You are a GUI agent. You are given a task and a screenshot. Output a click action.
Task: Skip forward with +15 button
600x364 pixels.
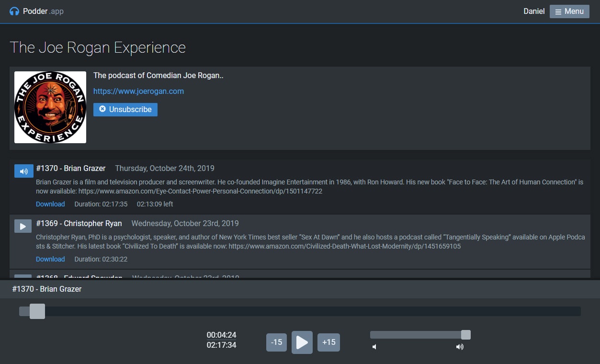point(328,342)
